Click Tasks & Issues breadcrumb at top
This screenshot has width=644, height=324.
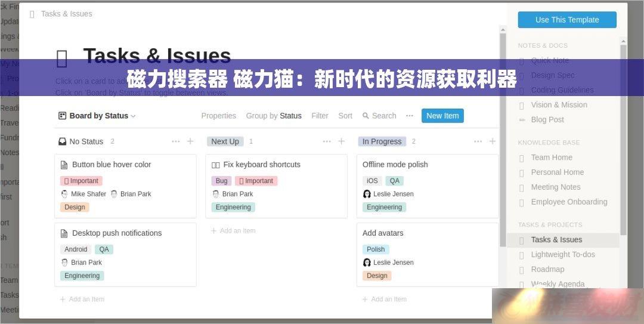point(67,14)
